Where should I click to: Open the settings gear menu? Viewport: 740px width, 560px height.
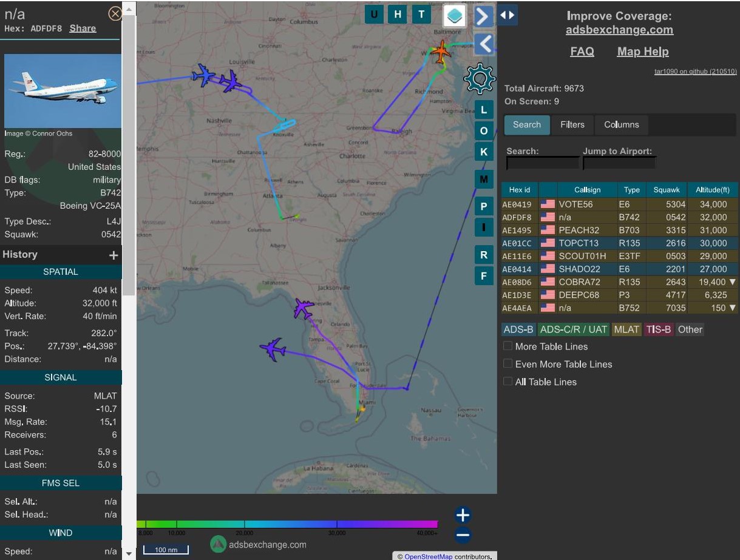[480, 79]
